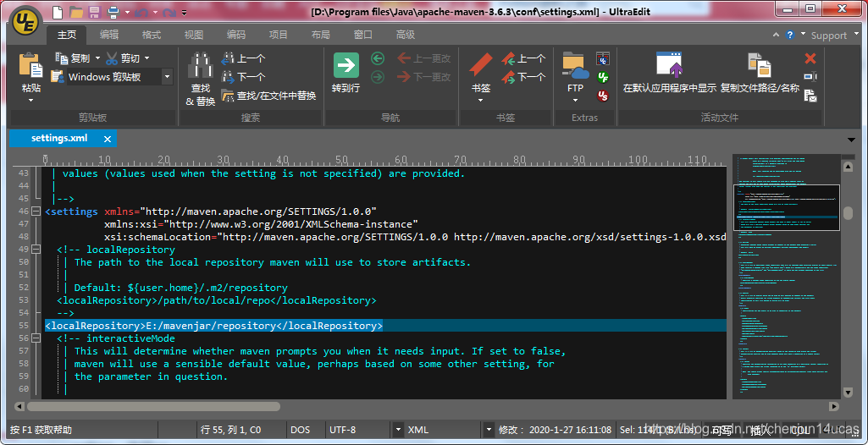Launch UltraSentry red US icon
Screen dimensions: 868x445
603,96
